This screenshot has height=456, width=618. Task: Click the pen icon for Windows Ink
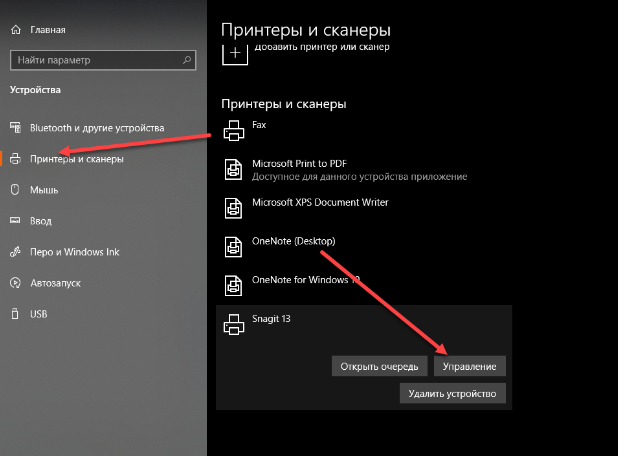[x=15, y=251]
